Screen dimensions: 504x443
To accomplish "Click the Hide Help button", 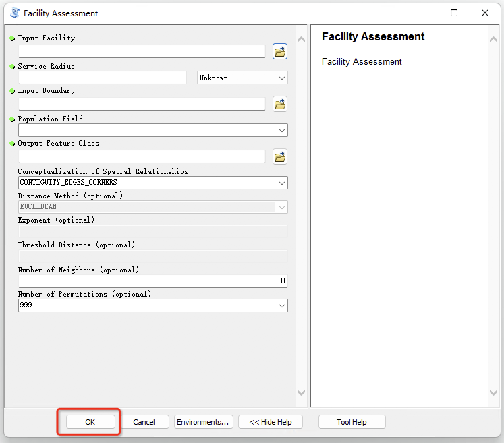I will tap(270, 422).
